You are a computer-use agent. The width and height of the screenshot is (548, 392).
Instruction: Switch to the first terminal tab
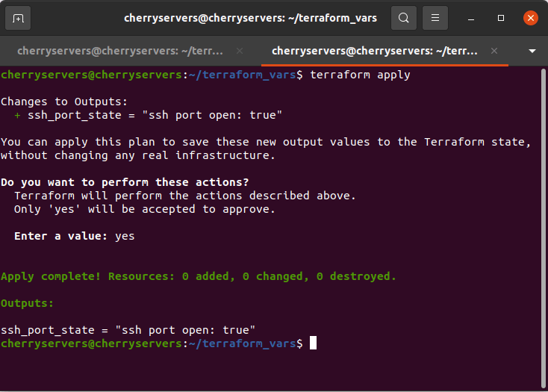(x=119, y=51)
